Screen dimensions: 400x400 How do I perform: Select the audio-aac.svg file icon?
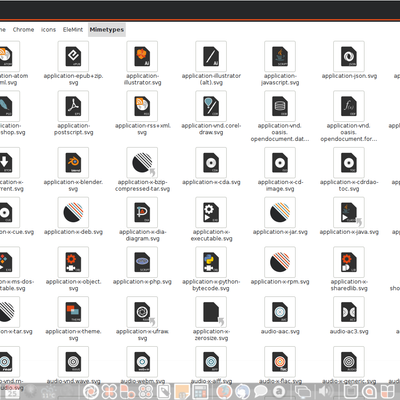(280, 312)
